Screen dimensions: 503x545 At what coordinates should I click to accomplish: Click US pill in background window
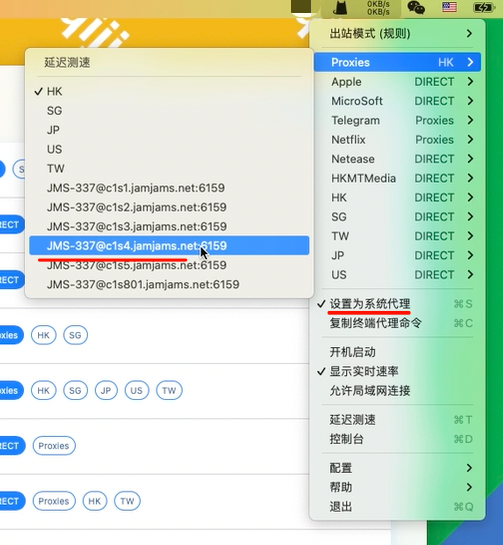pyautogui.click(x=137, y=390)
